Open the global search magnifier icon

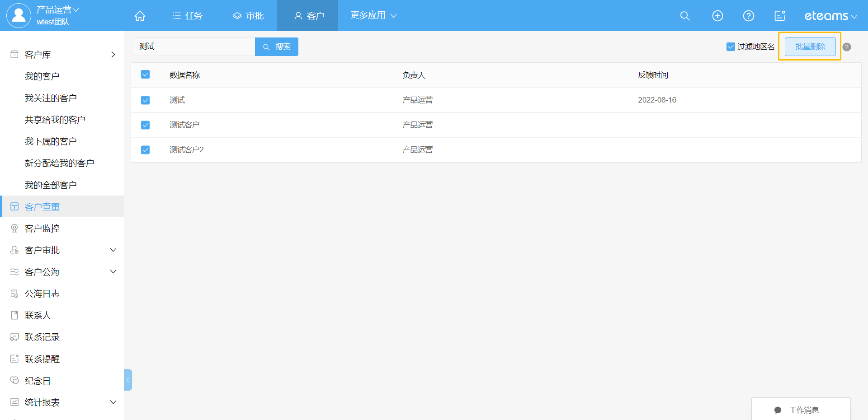685,16
